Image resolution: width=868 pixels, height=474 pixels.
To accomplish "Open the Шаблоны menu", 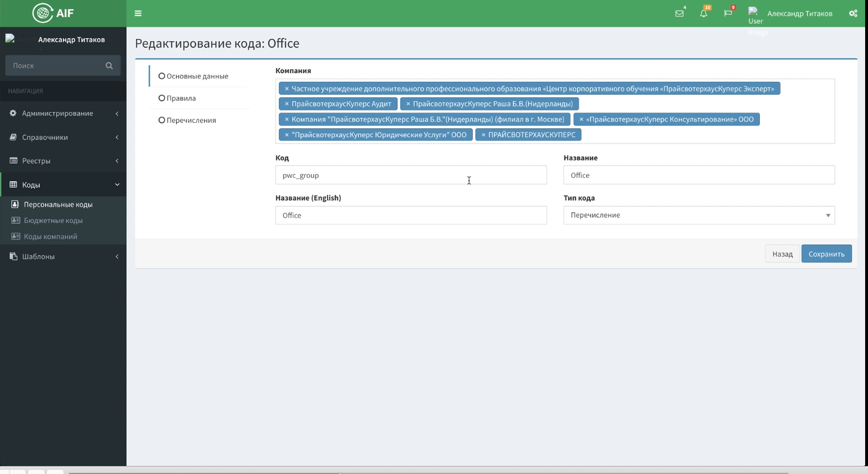I will click(x=63, y=256).
